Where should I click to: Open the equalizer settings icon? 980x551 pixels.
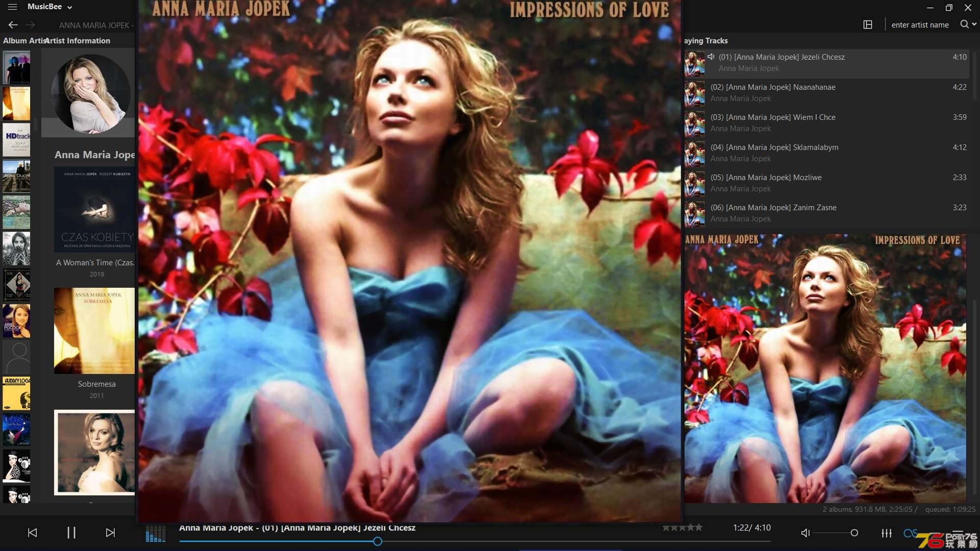click(887, 533)
